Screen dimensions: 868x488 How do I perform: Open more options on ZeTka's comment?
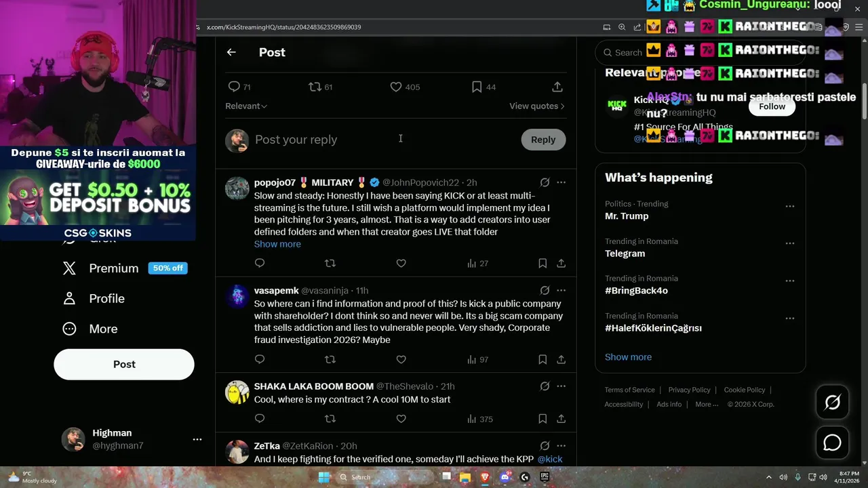click(x=561, y=446)
